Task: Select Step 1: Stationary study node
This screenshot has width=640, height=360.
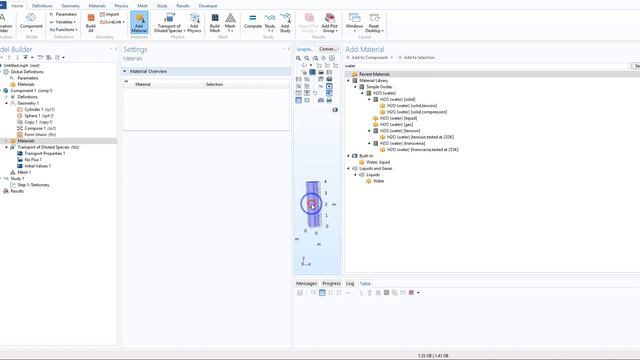Action: coord(29,185)
